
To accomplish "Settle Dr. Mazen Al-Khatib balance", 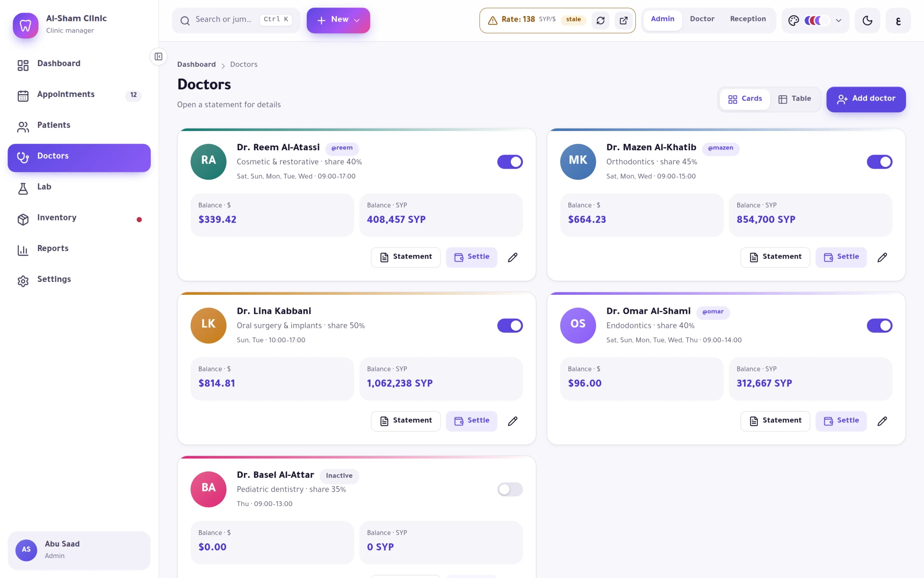I will click(841, 257).
